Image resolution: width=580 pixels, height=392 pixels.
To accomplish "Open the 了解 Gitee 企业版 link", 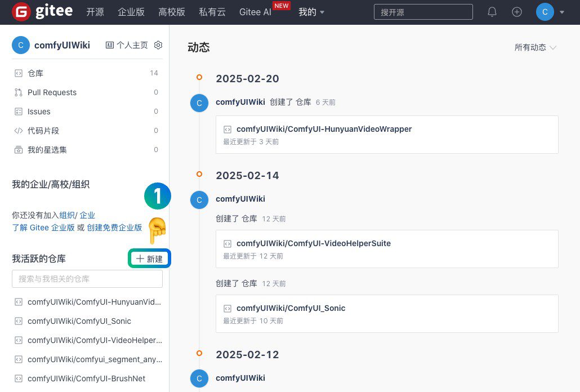I will [x=43, y=228].
